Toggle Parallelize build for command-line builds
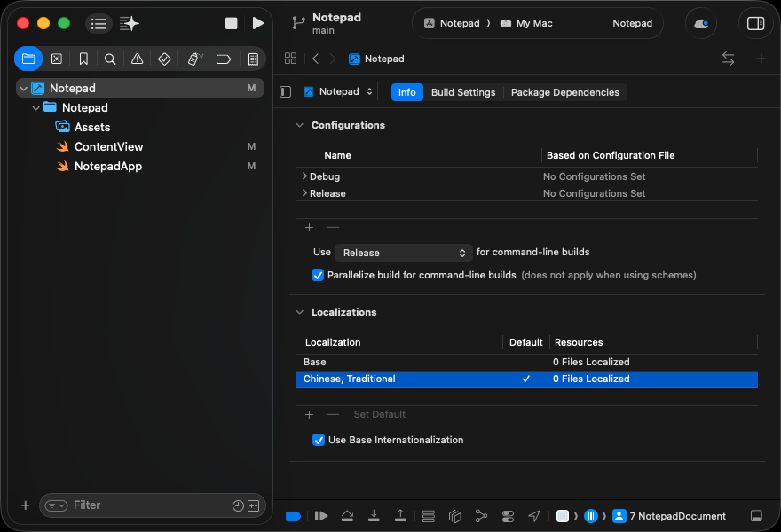This screenshot has height=532, width=781. click(318, 275)
